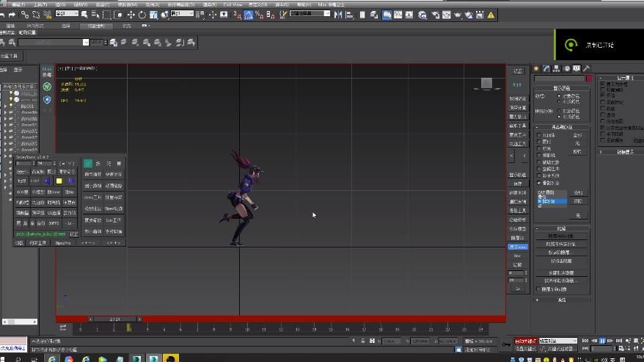644x362 pixels.
Task: Open the Hierarchy tab in command panel
Action: click(x=556, y=68)
